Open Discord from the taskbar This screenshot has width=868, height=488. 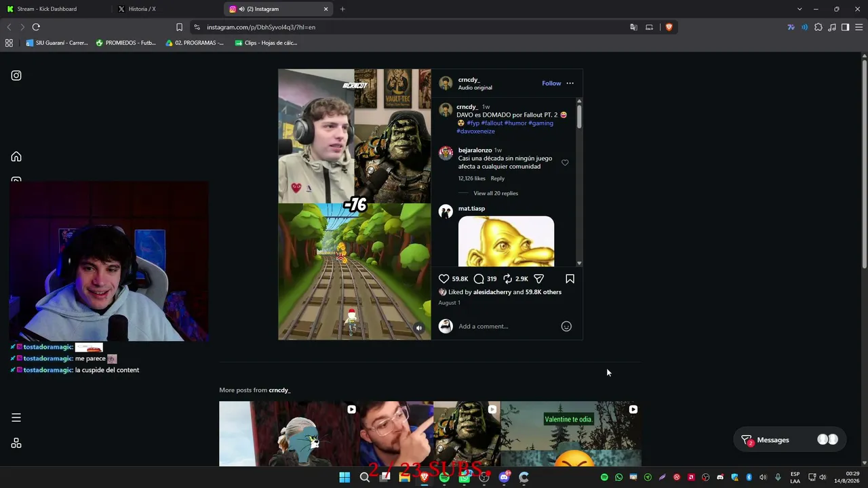pyautogui.click(x=504, y=477)
